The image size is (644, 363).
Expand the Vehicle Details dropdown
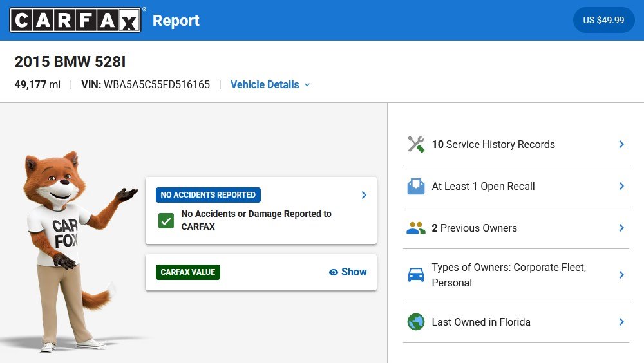[270, 84]
